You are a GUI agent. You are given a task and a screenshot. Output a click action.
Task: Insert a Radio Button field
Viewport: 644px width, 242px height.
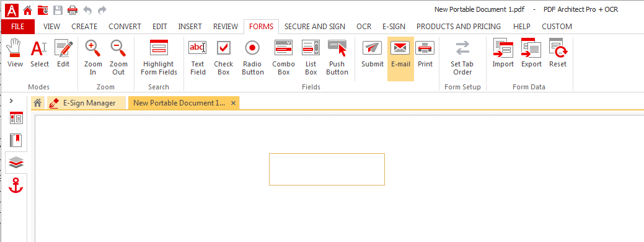point(253,58)
